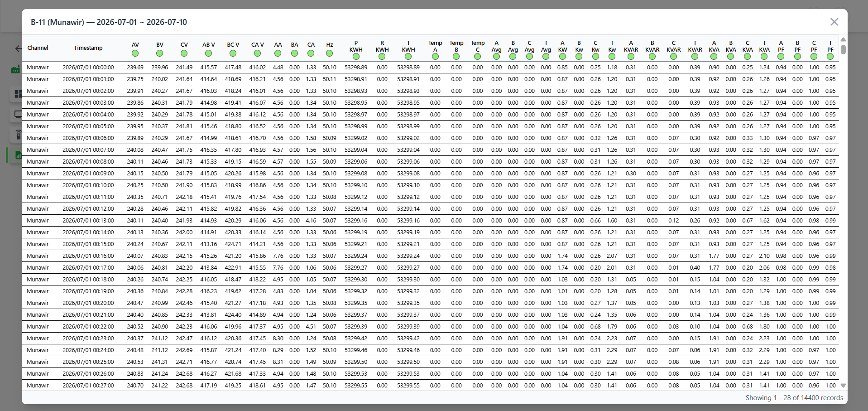Click the 'Showing 1 - 28 of 14400 records' text
The image size is (868, 411).
click(794, 398)
